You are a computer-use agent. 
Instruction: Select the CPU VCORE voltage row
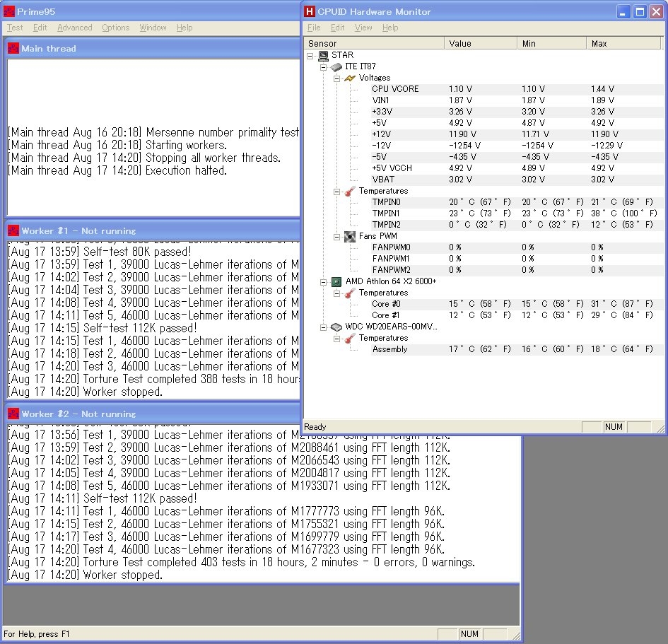pyautogui.click(x=395, y=89)
